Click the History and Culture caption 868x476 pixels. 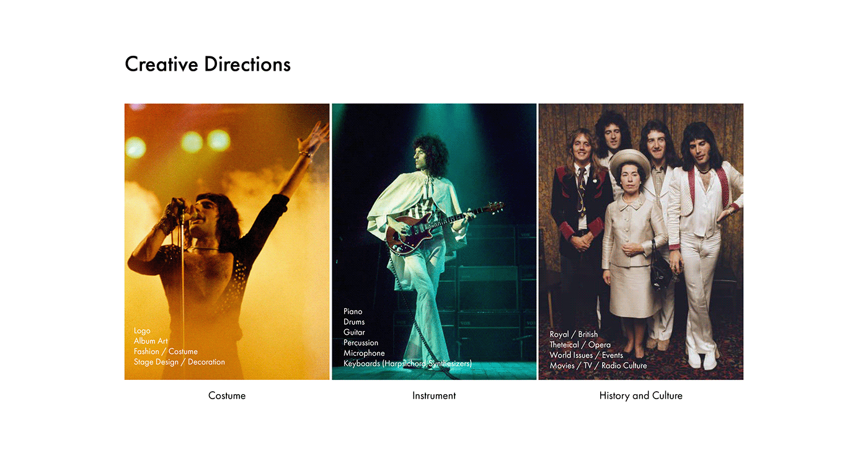point(641,395)
